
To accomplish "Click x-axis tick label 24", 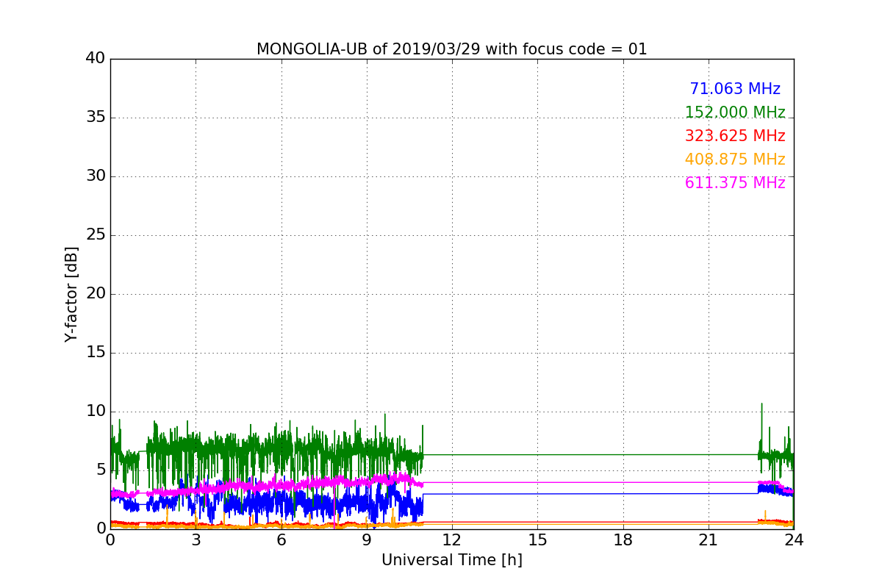I will (794, 540).
